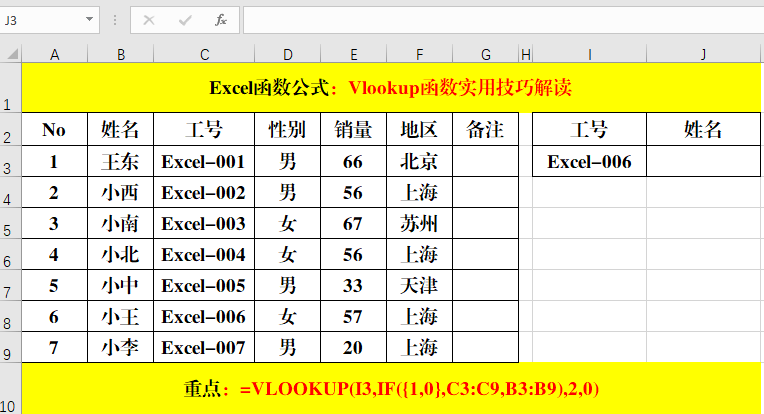
Task: Select row 2 header
Action: click(x=11, y=129)
